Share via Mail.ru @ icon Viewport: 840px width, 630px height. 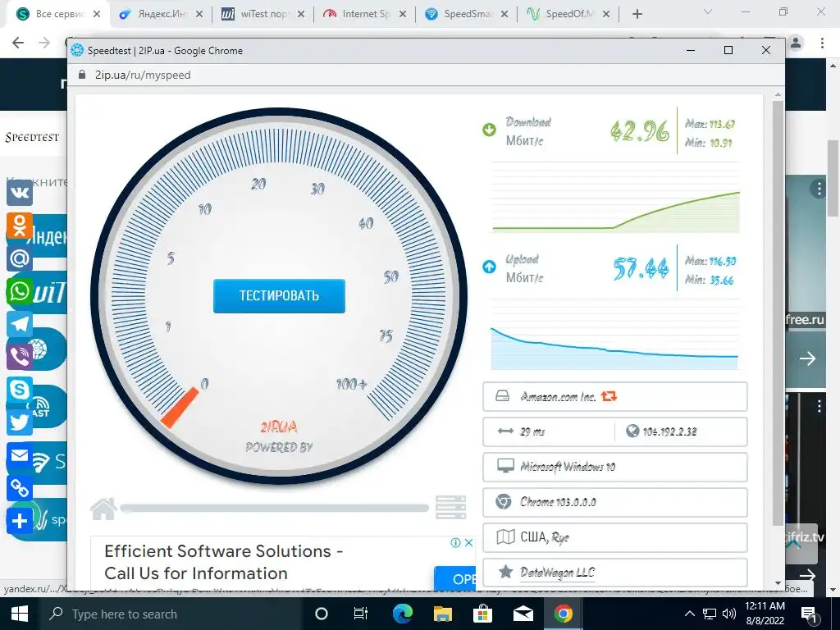[x=20, y=258]
